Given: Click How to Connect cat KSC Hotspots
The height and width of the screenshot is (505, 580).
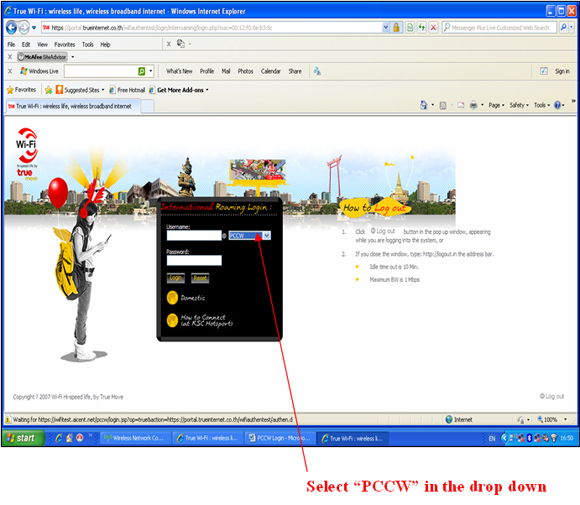Looking at the screenshot, I should [x=200, y=320].
